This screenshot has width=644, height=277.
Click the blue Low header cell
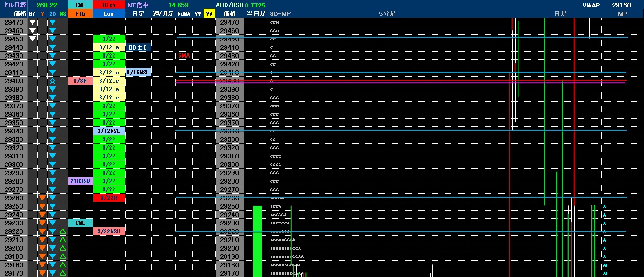tap(109, 13)
